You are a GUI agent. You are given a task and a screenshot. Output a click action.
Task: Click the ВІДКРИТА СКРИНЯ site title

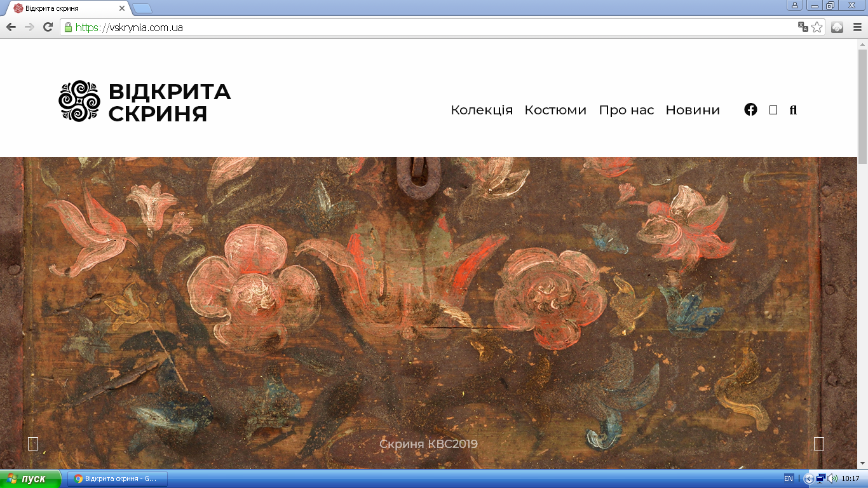point(169,102)
